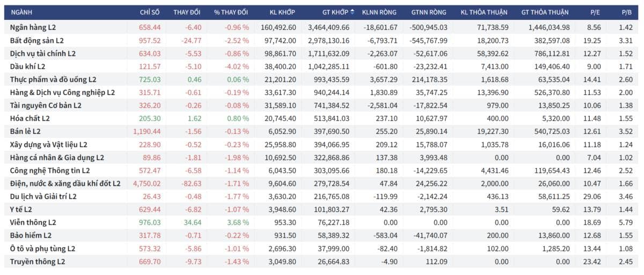Viewport: 644px width, 275px height.
Task: Sort by the % THAY ĐỔI column header
Action: pos(231,12)
